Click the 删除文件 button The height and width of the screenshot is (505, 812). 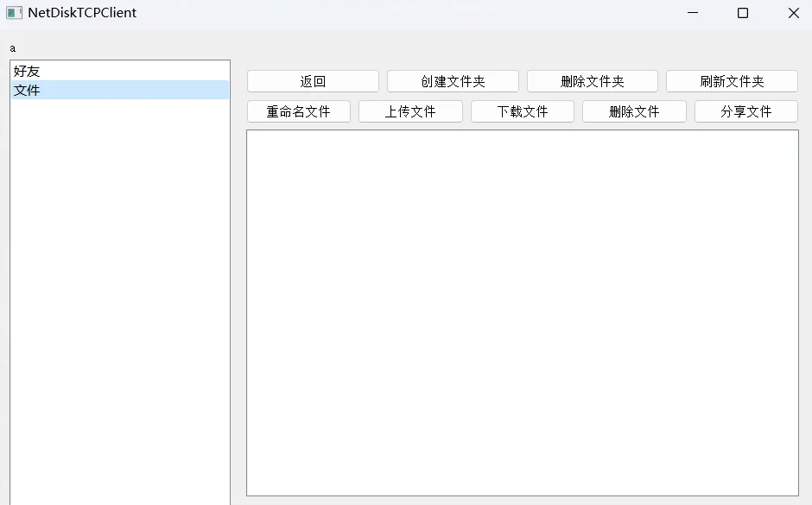pyautogui.click(x=634, y=111)
